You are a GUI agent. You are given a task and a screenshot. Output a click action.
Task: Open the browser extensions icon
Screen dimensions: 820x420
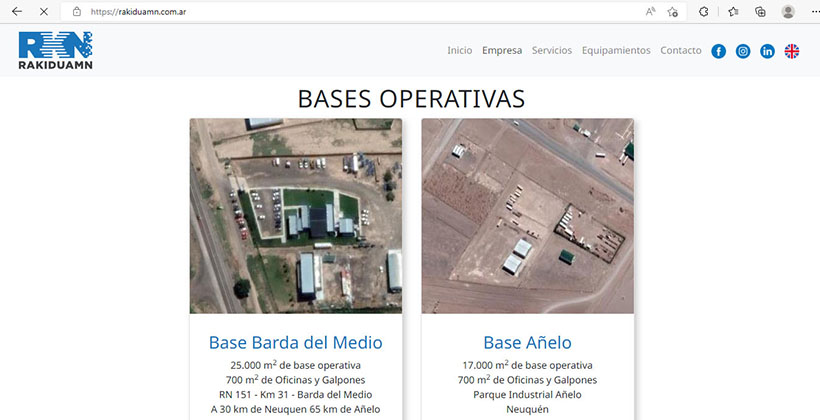[x=704, y=11]
